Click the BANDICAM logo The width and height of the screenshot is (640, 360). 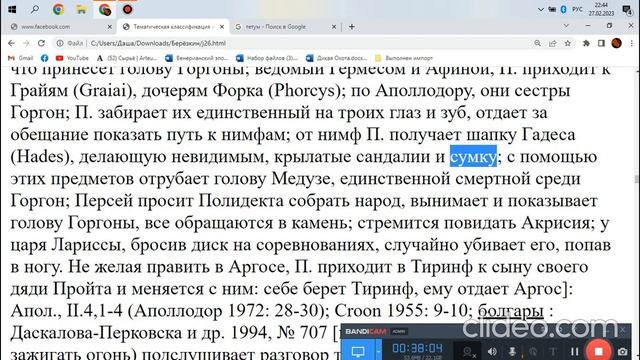click(x=366, y=331)
